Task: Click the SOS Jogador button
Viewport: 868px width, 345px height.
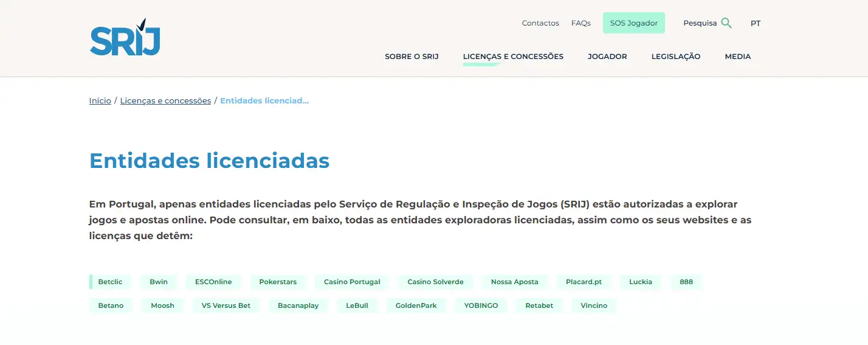Action: 634,23
